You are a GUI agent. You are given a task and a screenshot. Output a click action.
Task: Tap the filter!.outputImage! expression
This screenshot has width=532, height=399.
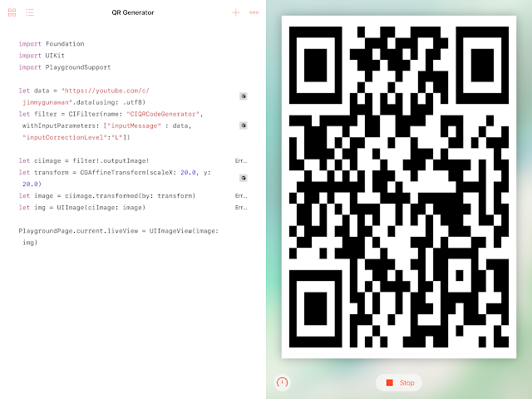(x=111, y=160)
